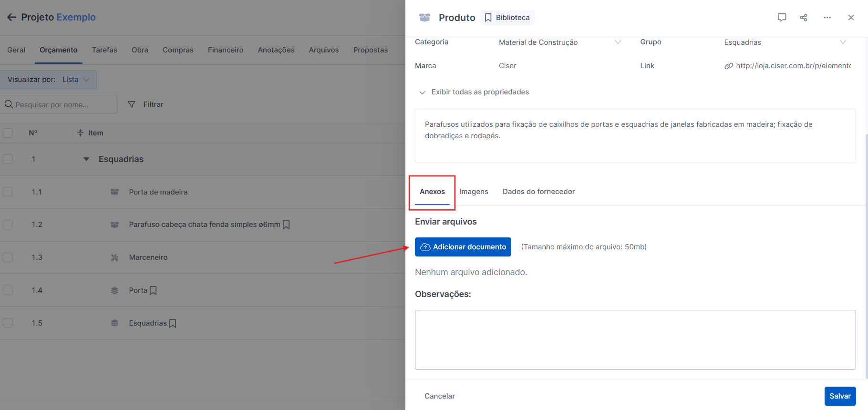Open the three-dots more options menu
The image size is (868, 410).
827,18
